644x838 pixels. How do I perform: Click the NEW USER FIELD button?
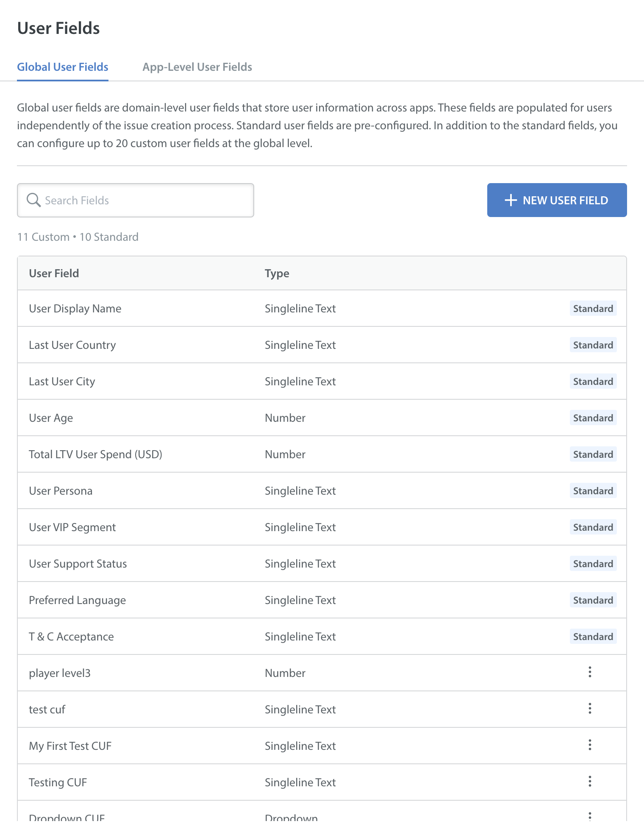[x=557, y=200]
